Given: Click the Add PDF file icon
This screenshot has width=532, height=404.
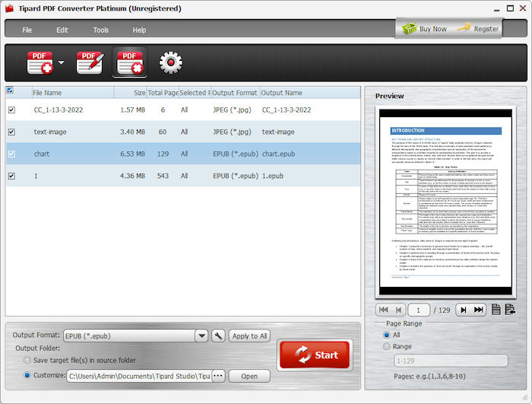Looking at the screenshot, I should (40, 62).
